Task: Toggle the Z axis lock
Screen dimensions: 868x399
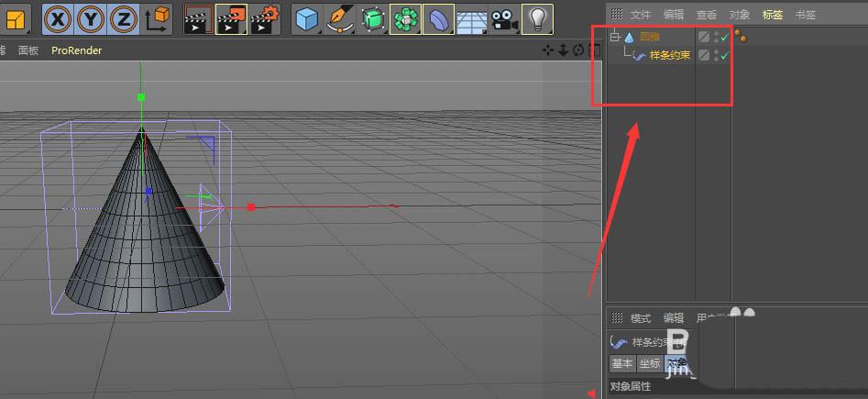Action: tap(124, 19)
